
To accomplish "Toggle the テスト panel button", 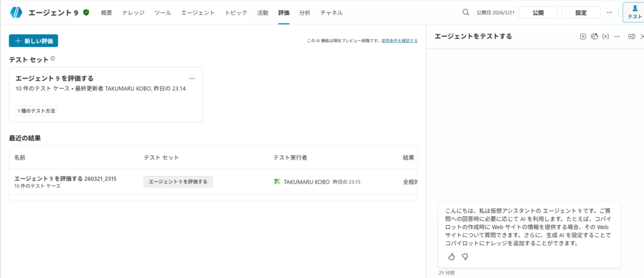I will [x=634, y=13].
